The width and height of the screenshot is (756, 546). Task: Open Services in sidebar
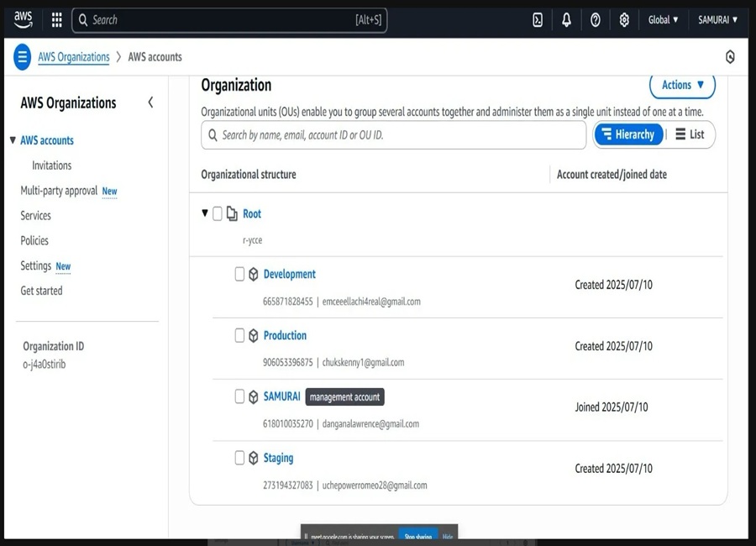click(x=35, y=216)
